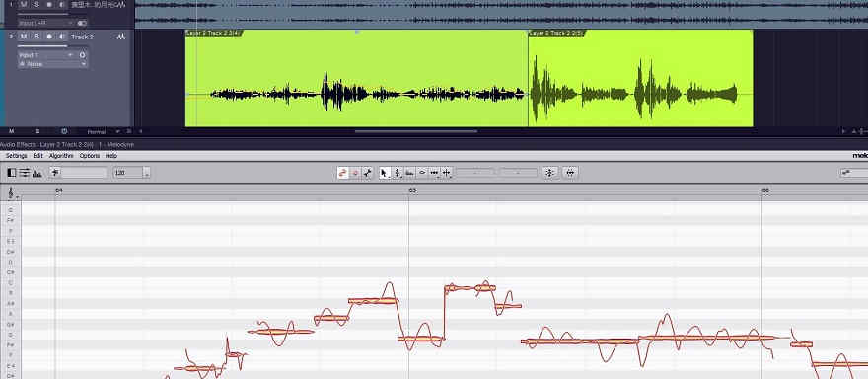
Task: Open the Options menu in Melodyne
Action: [x=90, y=156]
